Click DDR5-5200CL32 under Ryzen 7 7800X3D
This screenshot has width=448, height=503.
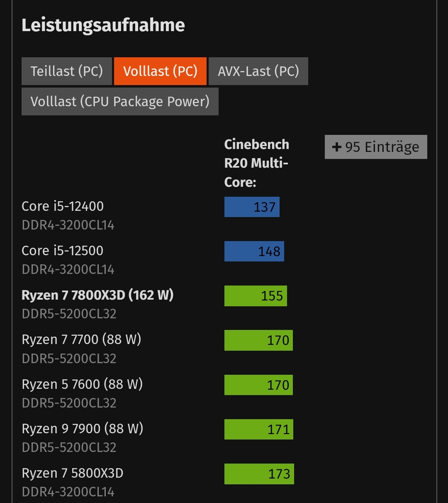(69, 314)
